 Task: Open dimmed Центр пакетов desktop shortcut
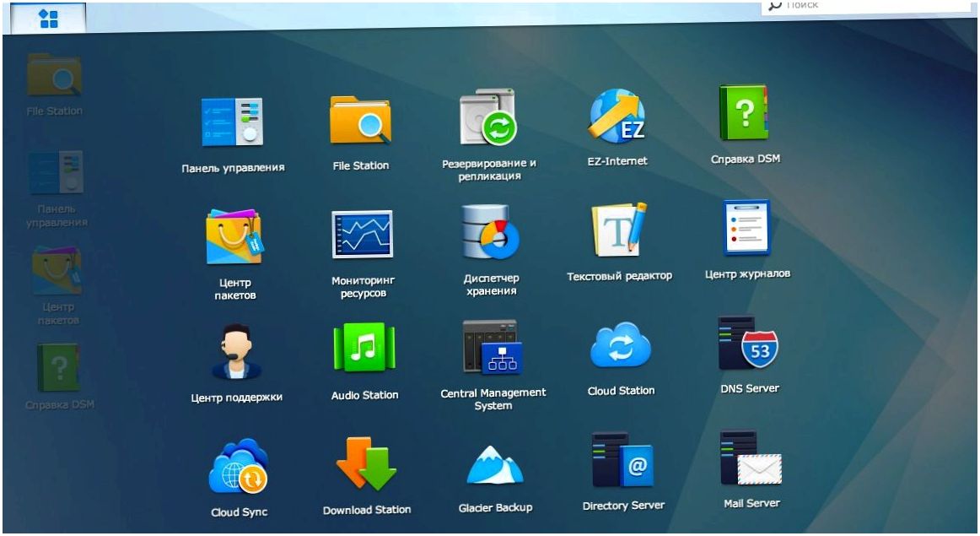click(x=57, y=286)
